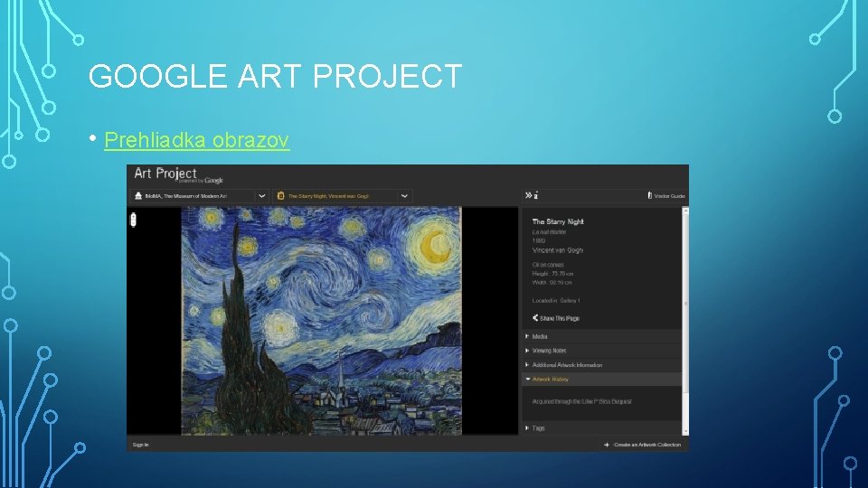Image resolution: width=868 pixels, height=488 pixels.
Task: Open The Starry Night artwork dropdown arrow
Action: coord(404,196)
